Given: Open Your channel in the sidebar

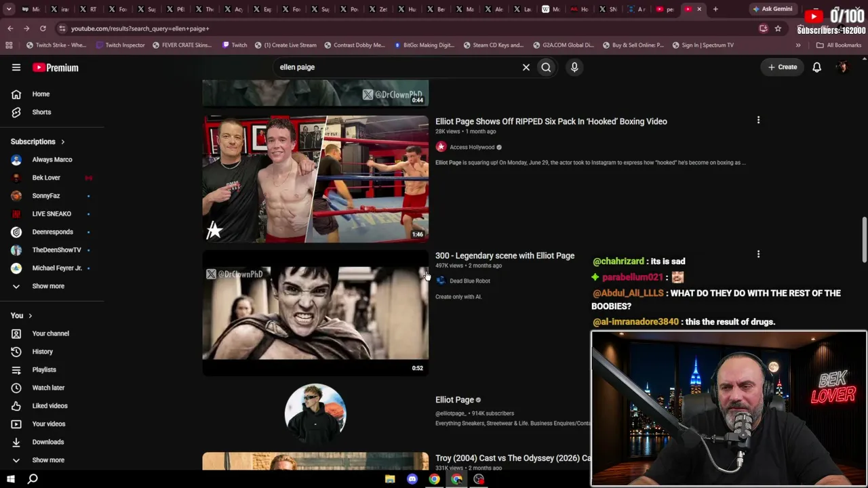Looking at the screenshot, I should pyautogui.click(x=52, y=333).
